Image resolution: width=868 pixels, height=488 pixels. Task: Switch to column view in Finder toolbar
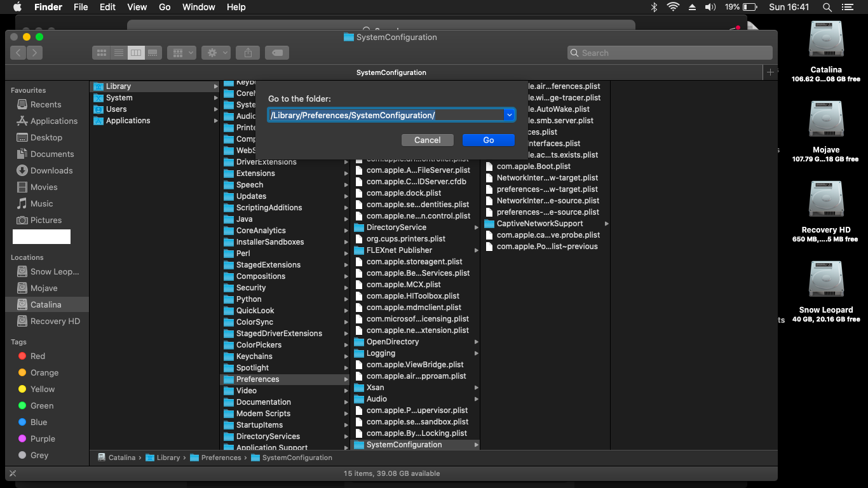coord(136,53)
